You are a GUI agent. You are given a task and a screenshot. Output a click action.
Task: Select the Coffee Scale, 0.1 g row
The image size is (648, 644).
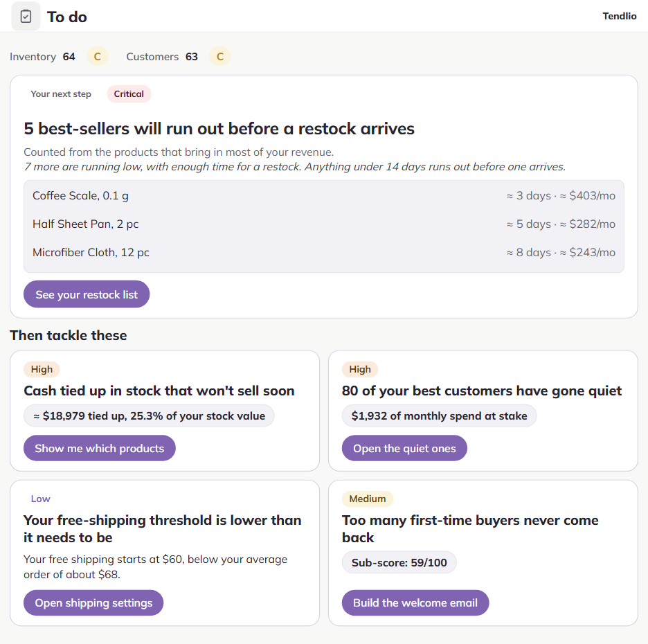click(324, 195)
